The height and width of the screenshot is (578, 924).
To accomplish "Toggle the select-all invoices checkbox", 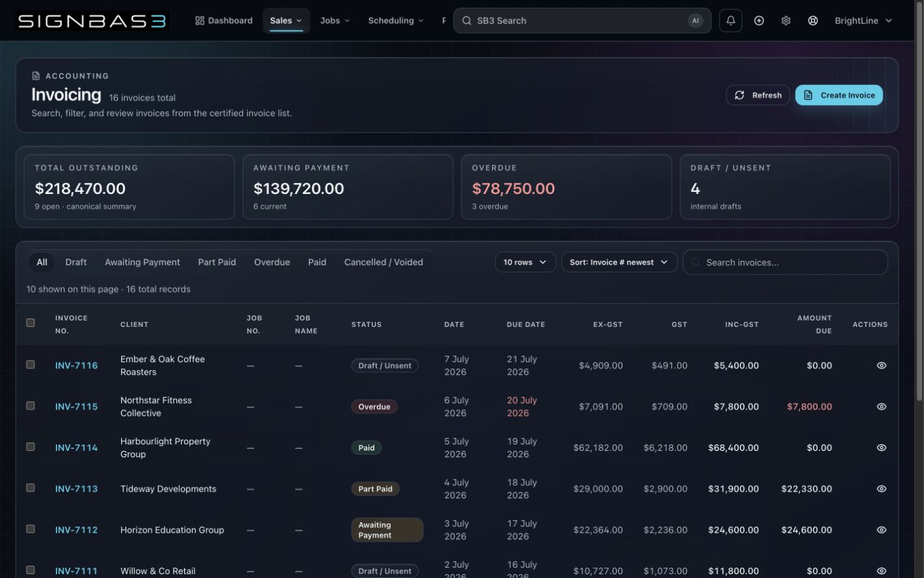I will coord(30,322).
